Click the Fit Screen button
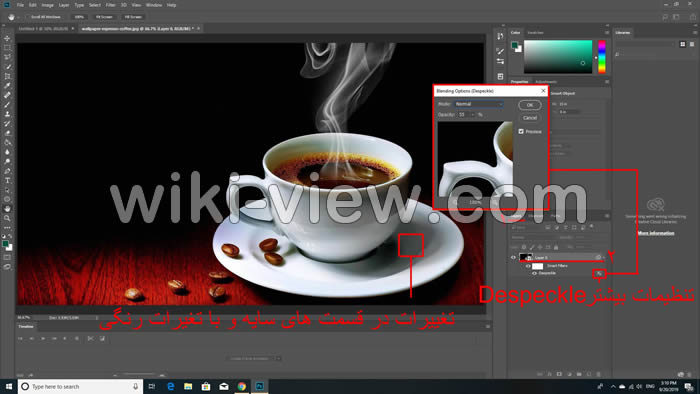Image resolution: width=700 pixels, height=394 pixels. pos(104,17)
